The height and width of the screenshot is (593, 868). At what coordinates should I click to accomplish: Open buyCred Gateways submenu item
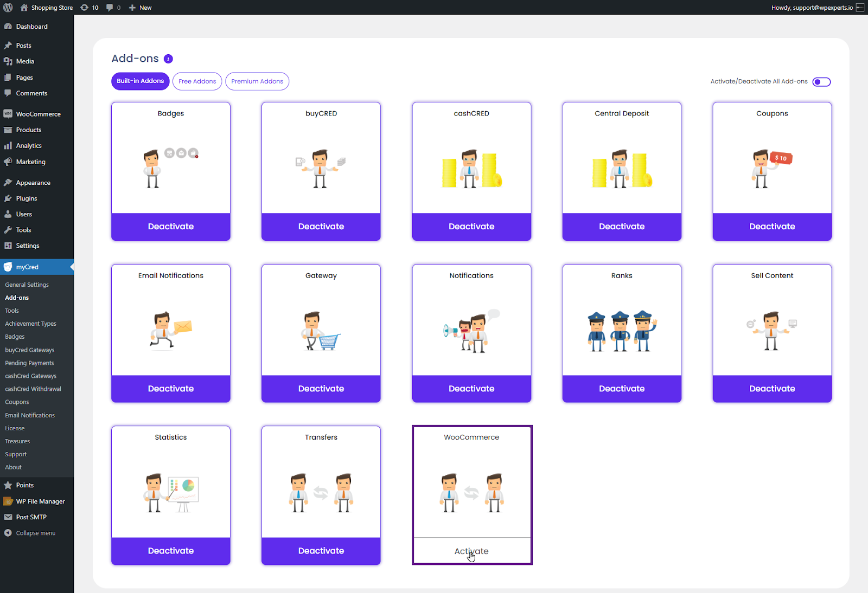[30, 350]
